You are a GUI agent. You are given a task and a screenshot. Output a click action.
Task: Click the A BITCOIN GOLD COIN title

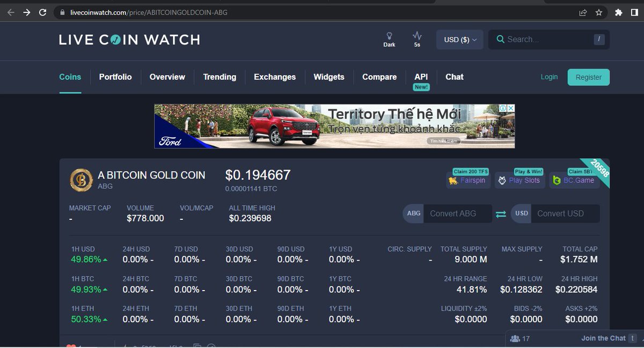(151, 175)
